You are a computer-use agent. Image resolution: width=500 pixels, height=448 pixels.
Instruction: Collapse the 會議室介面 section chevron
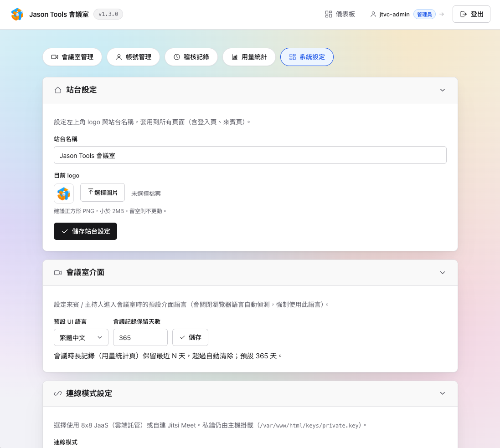pos(442,273)
